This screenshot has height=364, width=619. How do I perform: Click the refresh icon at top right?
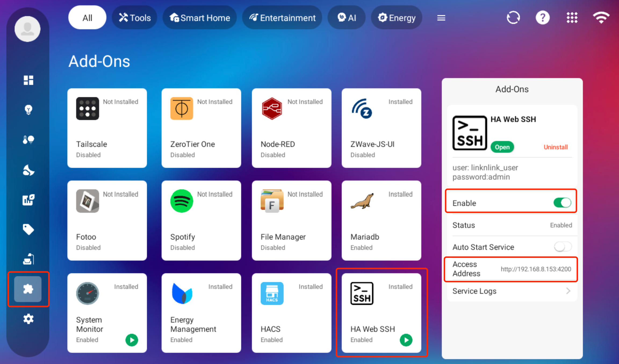tap(513, 18)
